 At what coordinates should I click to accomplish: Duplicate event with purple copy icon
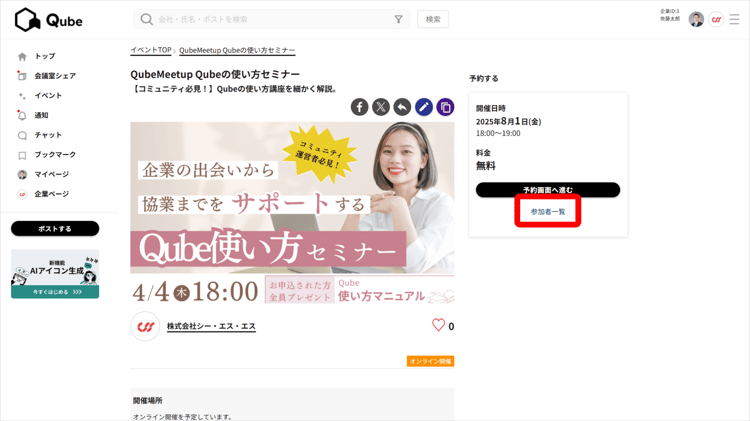point(445,107)
